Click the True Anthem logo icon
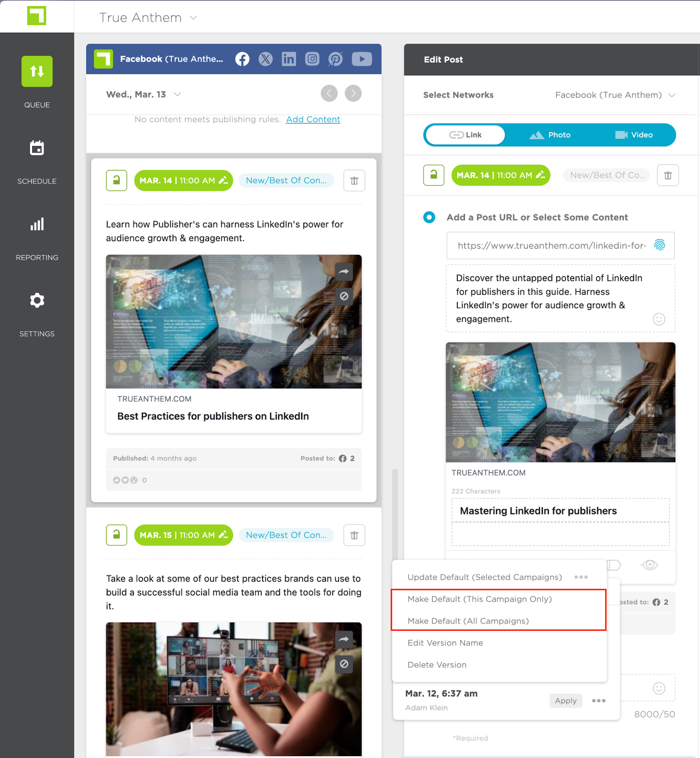This screenshot has width=700, height=758. coord(36,16)
